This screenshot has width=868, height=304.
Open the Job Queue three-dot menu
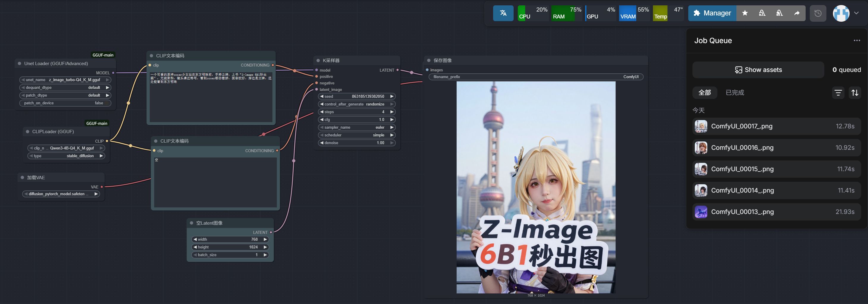point(857,40)
